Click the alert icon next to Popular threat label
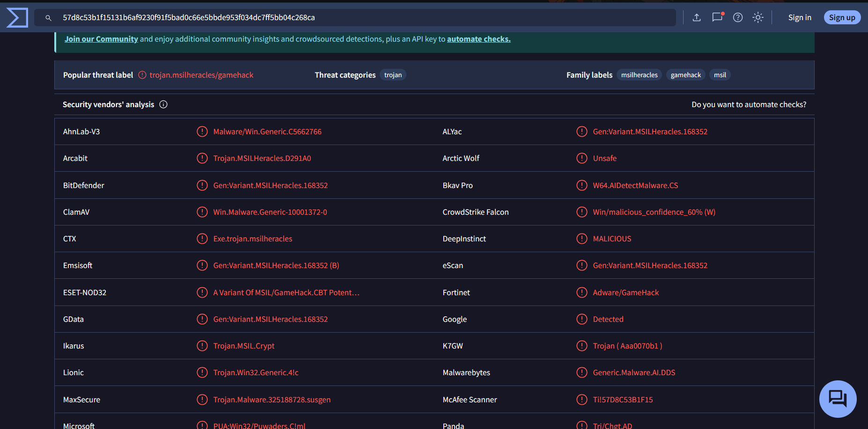The width and height of the screenshot is (868, 429). (142, 75)
